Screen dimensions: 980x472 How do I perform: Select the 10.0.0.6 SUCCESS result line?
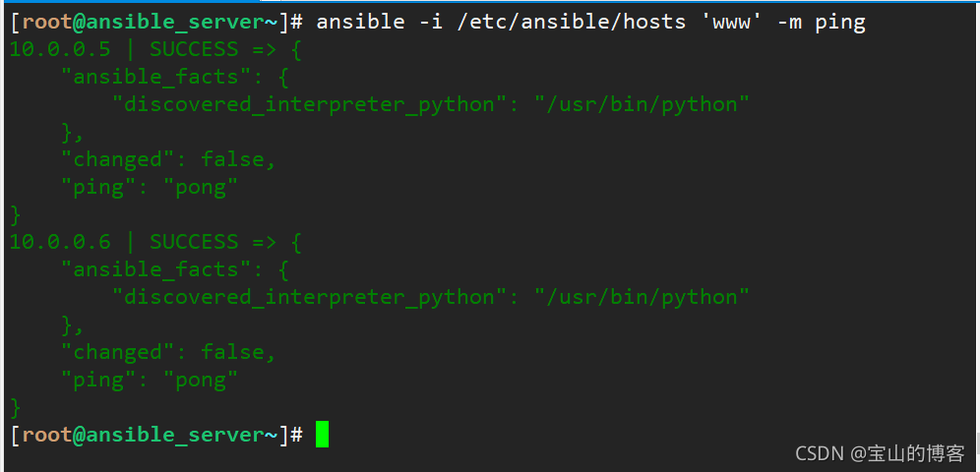click(x=155, y=242)
